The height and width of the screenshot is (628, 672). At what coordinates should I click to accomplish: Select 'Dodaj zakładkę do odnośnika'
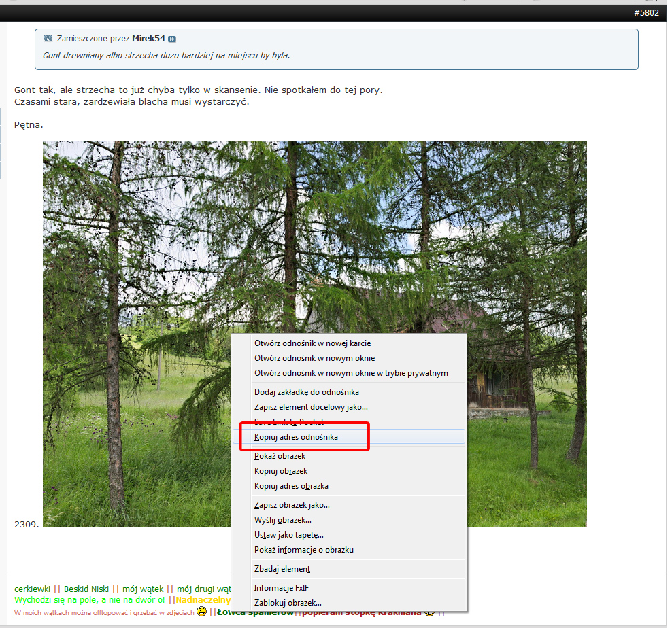306,392
